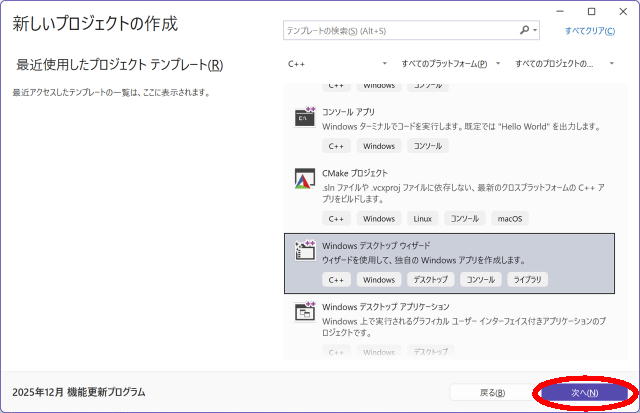This screenshot has height=413, width=640.
Task: Click the Linux tag under CMake project
Action: 422,218
